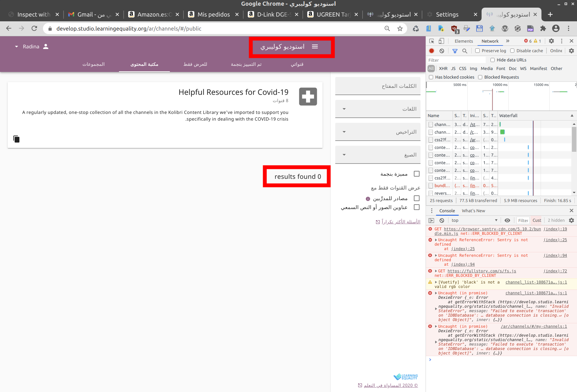Open console settings gear icon
The image size is (577, 392).
[571, 220]
